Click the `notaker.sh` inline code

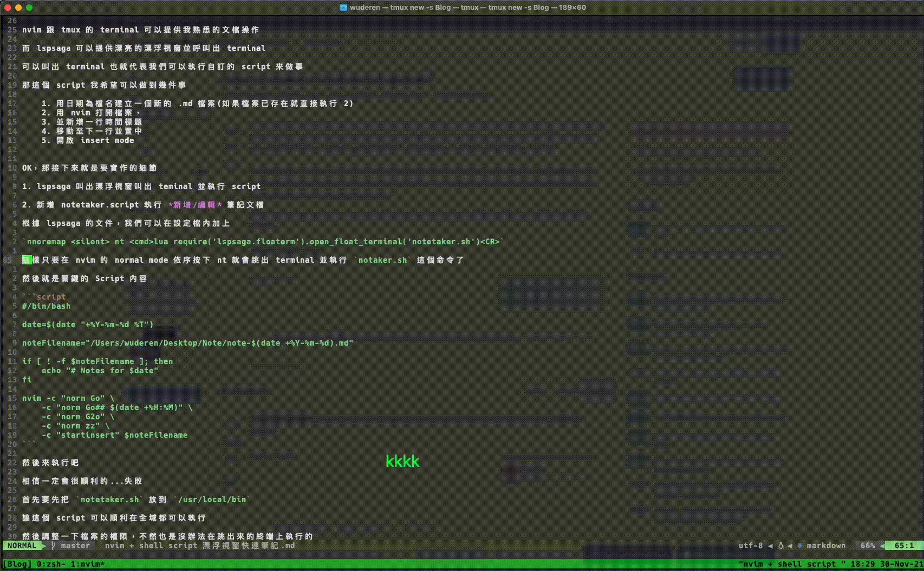[x=382, y=260]
